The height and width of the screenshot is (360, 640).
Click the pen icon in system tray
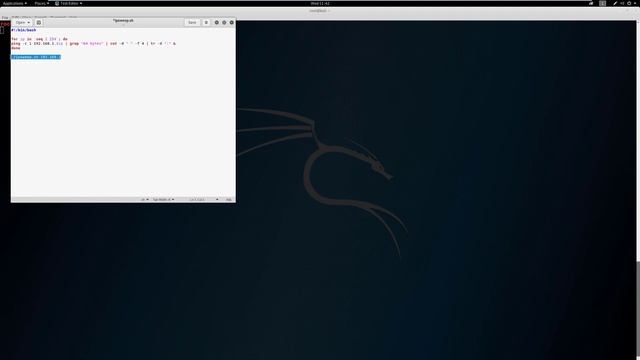(x=615, y=3)
